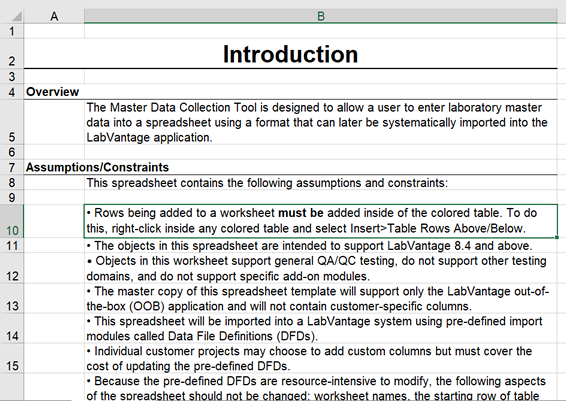The width and height of the screenshot is (566, 401).
Task: Click empty cell A14
Action: tap(54, 328)
